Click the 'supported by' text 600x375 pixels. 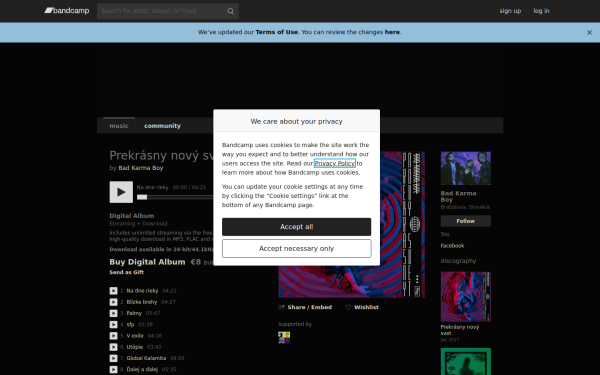point(295,324)
